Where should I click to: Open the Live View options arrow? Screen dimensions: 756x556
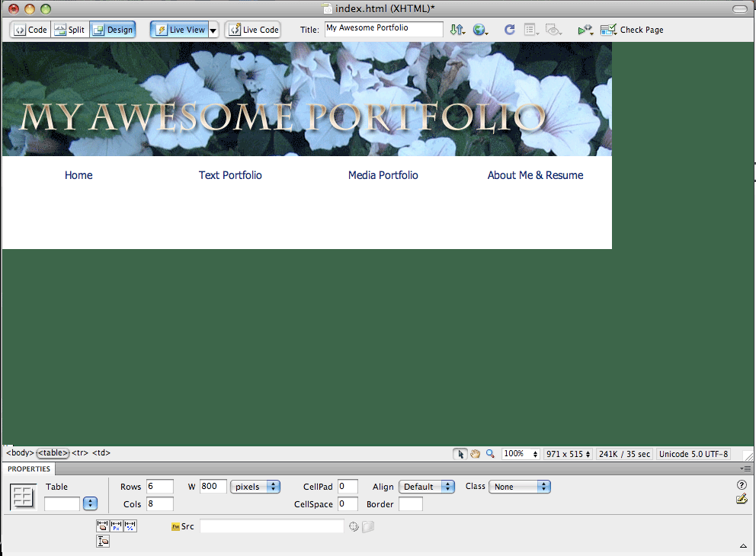point(213,30)
